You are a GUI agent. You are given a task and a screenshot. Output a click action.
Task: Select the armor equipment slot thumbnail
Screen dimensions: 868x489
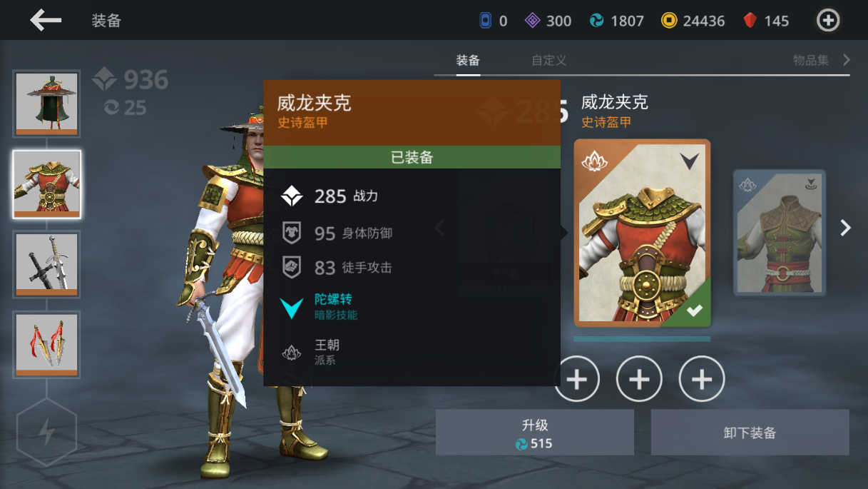pos(47,184)
